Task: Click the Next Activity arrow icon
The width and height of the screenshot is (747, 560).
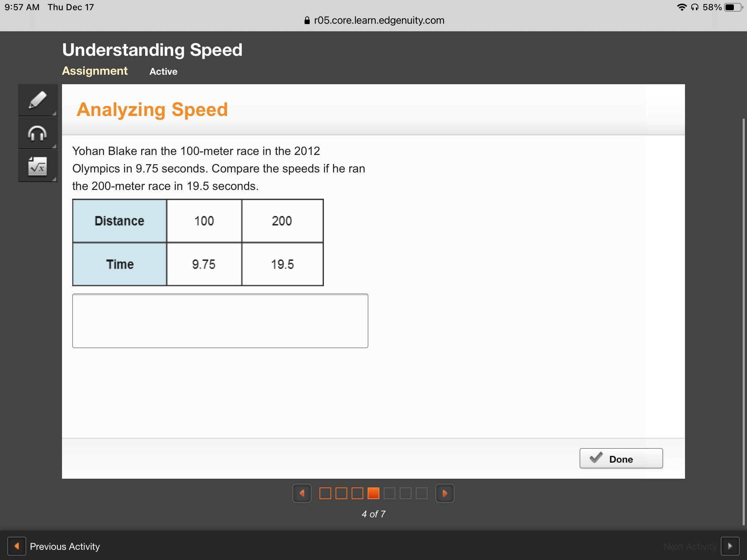Action: click(730, 546)
